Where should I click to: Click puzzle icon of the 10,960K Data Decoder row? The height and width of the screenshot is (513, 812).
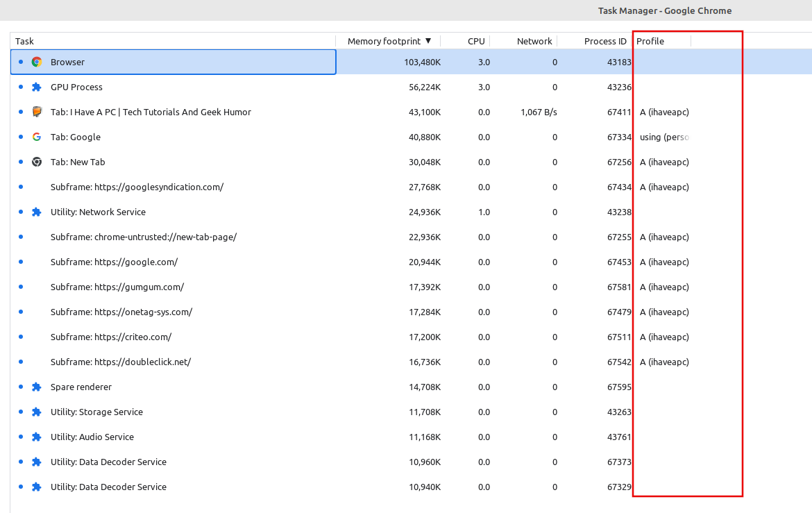click(37, 462)
